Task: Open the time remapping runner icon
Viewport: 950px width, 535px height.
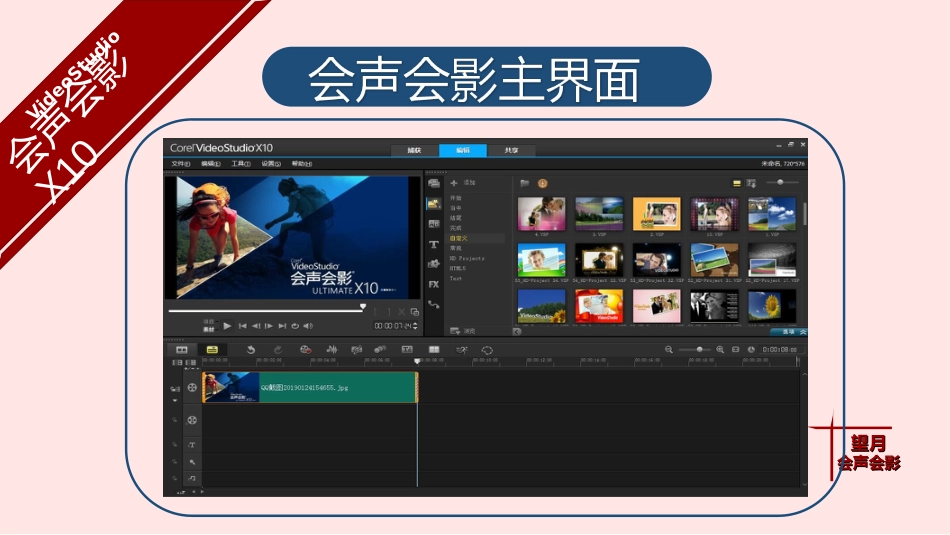Action: click(x=462, y=350)
